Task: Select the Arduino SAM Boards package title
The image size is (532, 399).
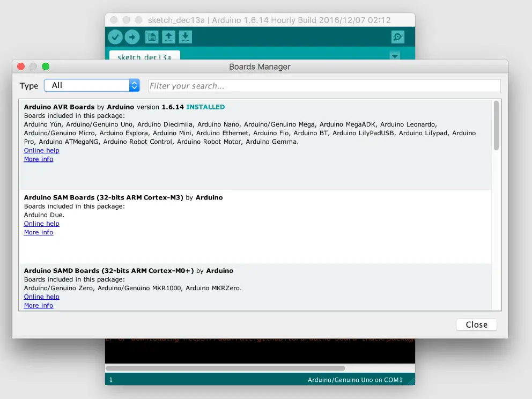Action: (104, 197)
